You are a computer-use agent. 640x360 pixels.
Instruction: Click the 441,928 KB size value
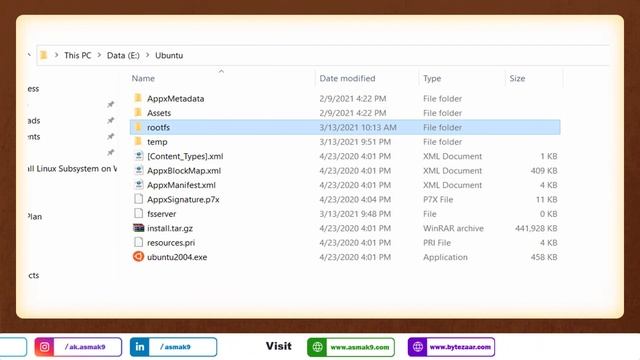(x=536, y=228)
